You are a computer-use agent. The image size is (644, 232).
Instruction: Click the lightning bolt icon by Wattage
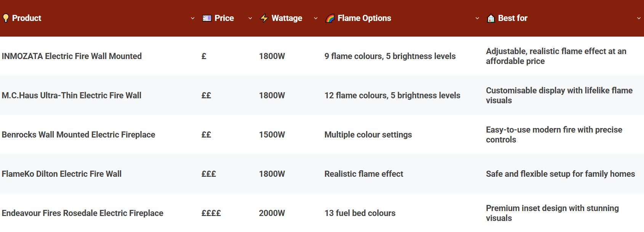pos(264,18)
